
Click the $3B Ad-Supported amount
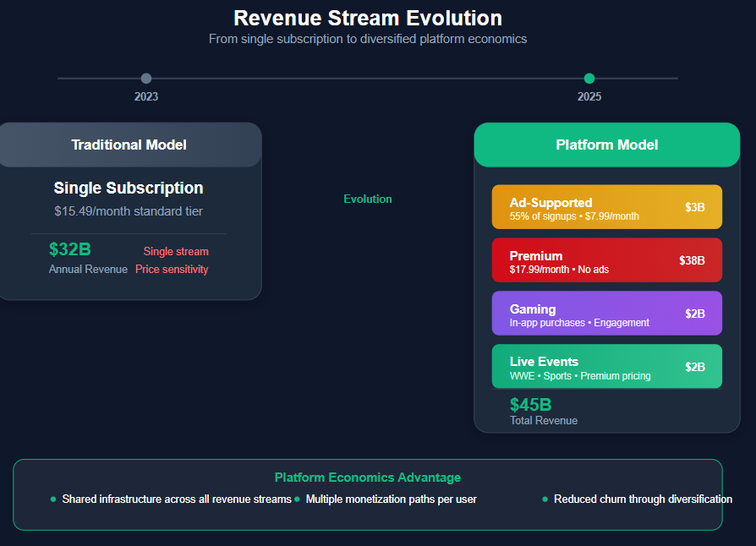(x=695, y=207)
